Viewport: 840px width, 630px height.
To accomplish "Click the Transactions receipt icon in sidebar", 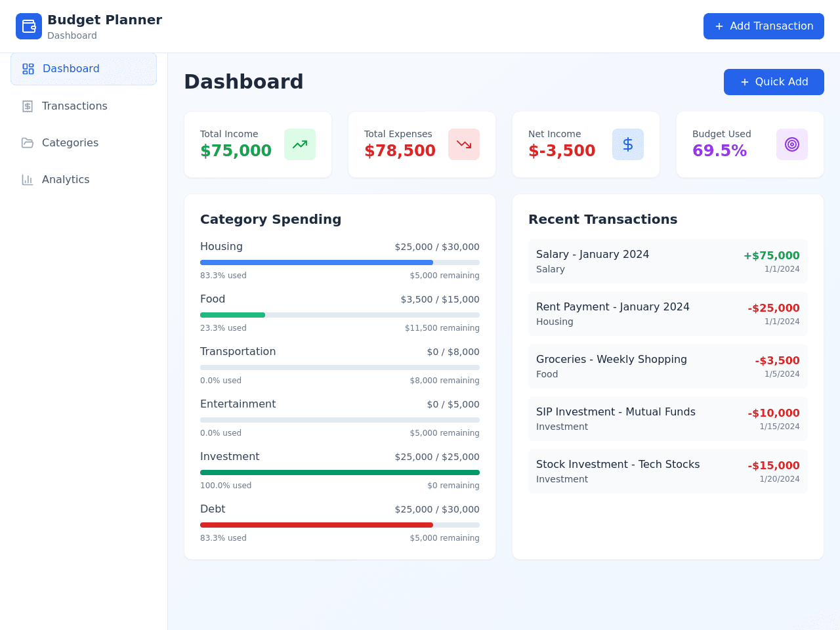I will click(28, 106).
